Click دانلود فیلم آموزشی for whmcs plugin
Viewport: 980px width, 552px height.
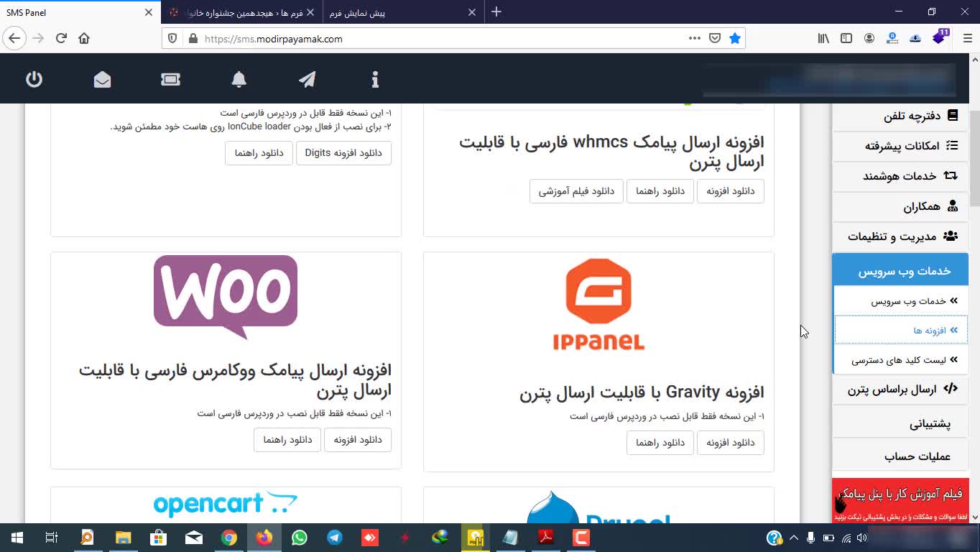coord(576,191)
